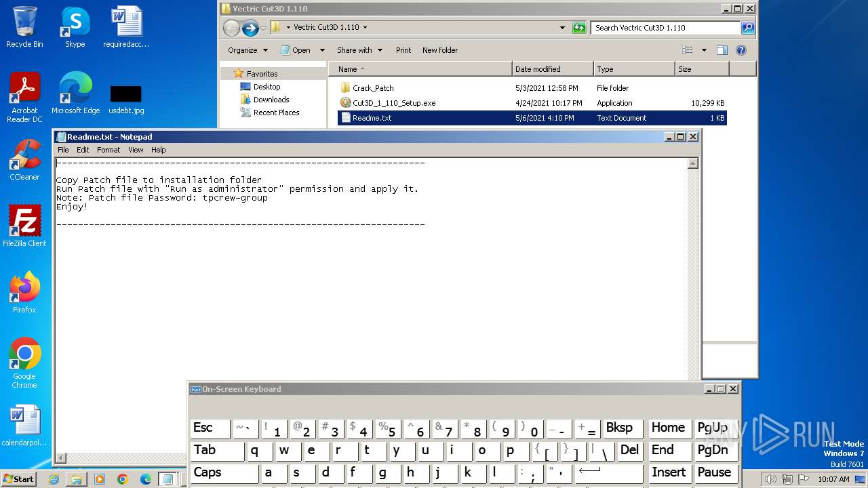Sort files by the Size column

[x=702, y=69]
